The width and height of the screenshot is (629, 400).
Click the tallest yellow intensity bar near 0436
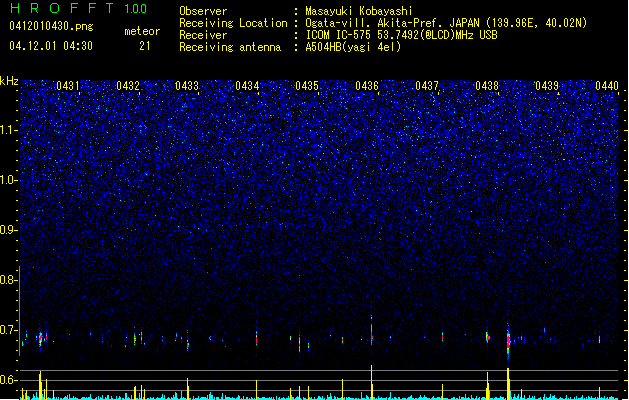coord(371,382)
